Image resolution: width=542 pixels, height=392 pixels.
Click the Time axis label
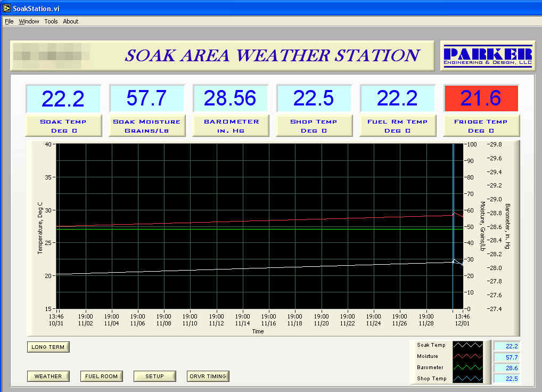tap(258, 331)
